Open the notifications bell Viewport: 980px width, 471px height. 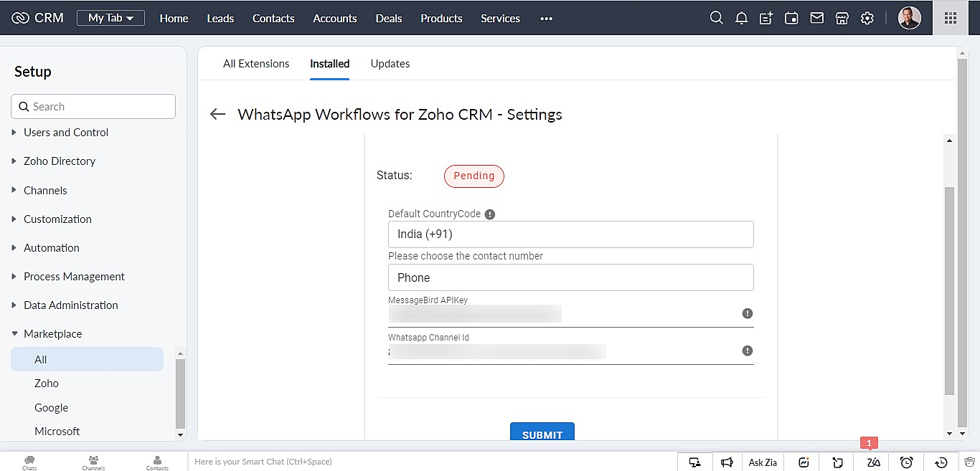click(x=741, y=18)
